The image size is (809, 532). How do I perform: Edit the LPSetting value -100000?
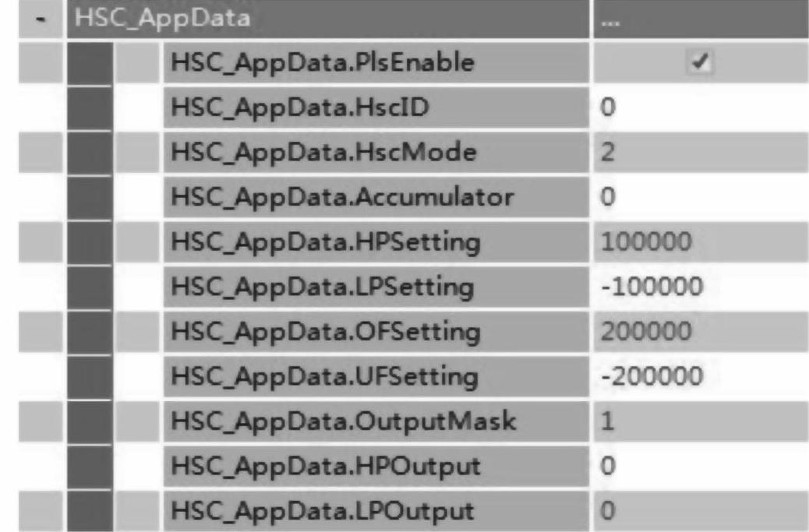pyautogui.click(x=652, y=287)
